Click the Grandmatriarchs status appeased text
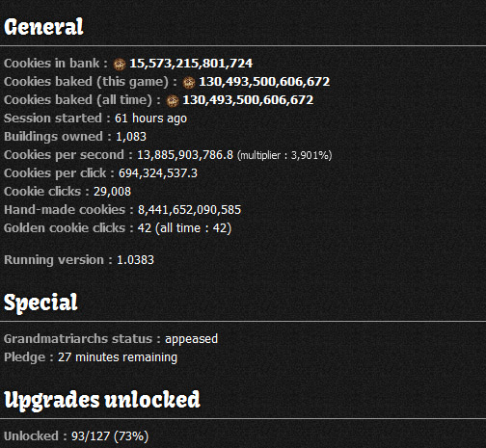Viewport: 486px width, 448px height. coord(111,339)
